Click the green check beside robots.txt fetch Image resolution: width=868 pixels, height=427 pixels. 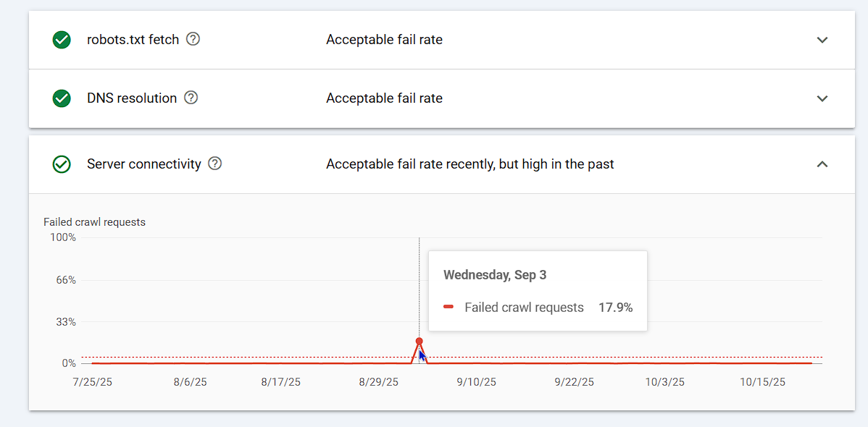tap(62, 40)
